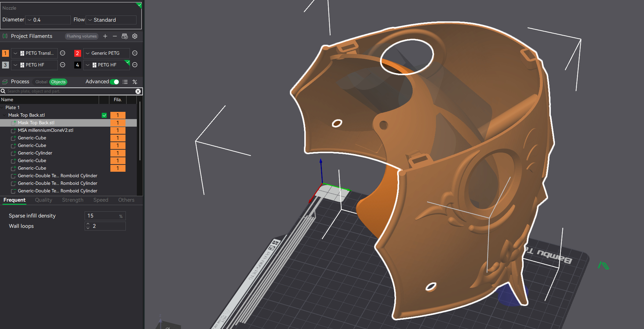Open the nozzle Flow Standard dropdown
644x329 pixels.
tap(111, 20)
